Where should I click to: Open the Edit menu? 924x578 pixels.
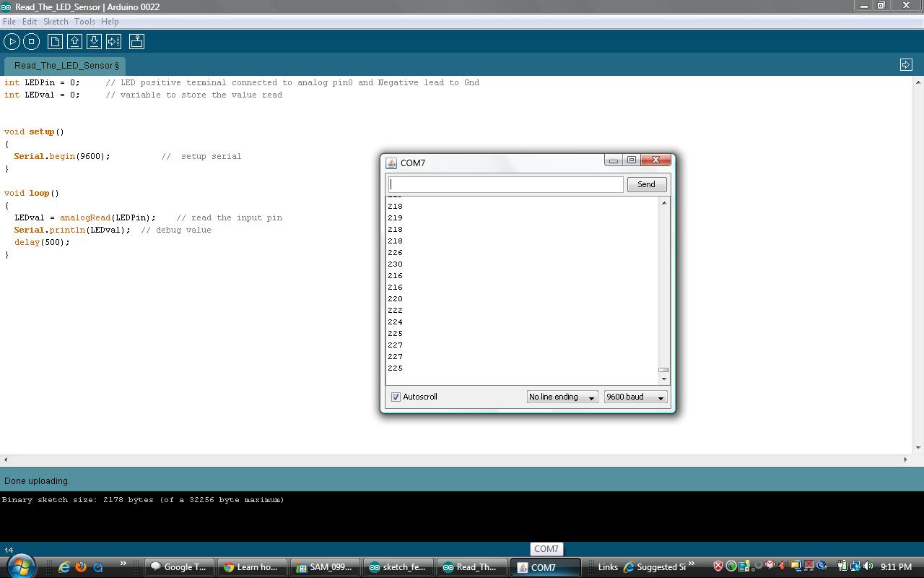[x=30, y=22]
